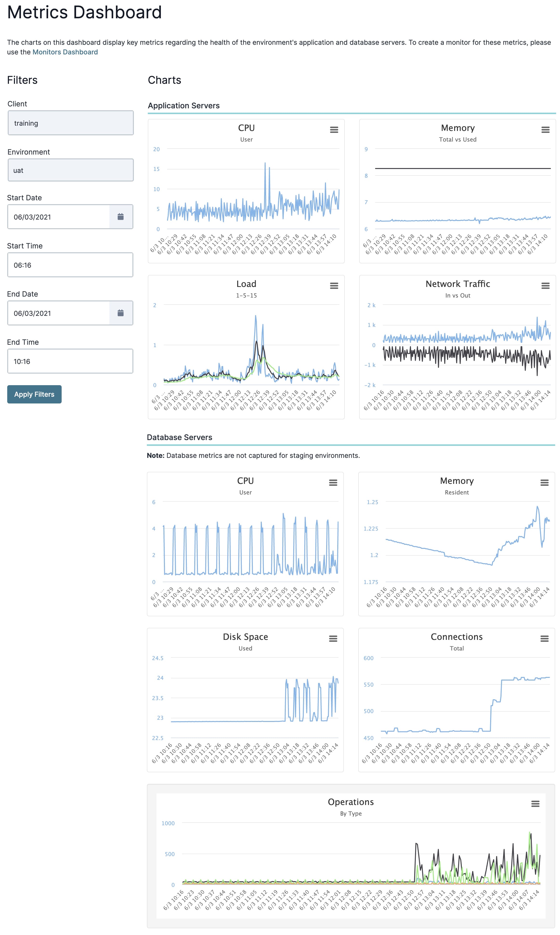Click into the End Date text field
The width and height of the screenshot is (560, 935).
[59, 313]
